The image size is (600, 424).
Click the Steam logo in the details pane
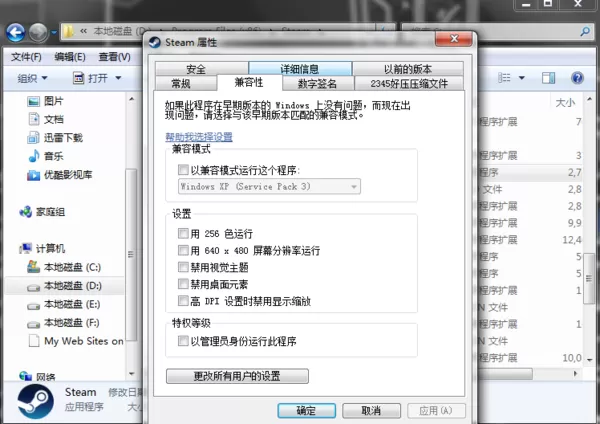35,401
